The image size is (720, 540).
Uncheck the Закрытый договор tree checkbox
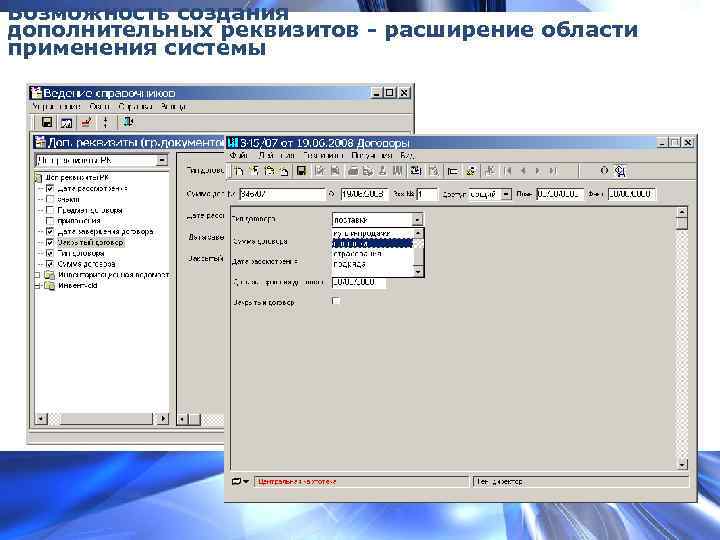(50, 242)
